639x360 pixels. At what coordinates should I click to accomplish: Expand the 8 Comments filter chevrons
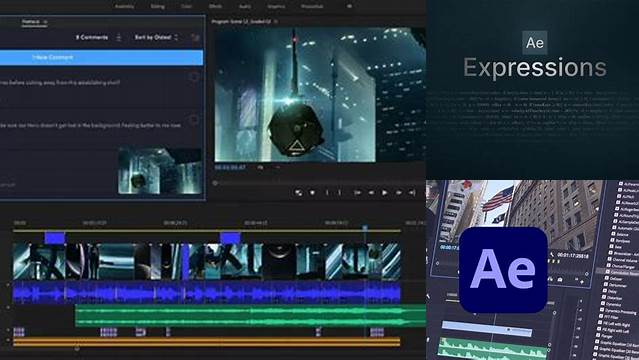119,38
